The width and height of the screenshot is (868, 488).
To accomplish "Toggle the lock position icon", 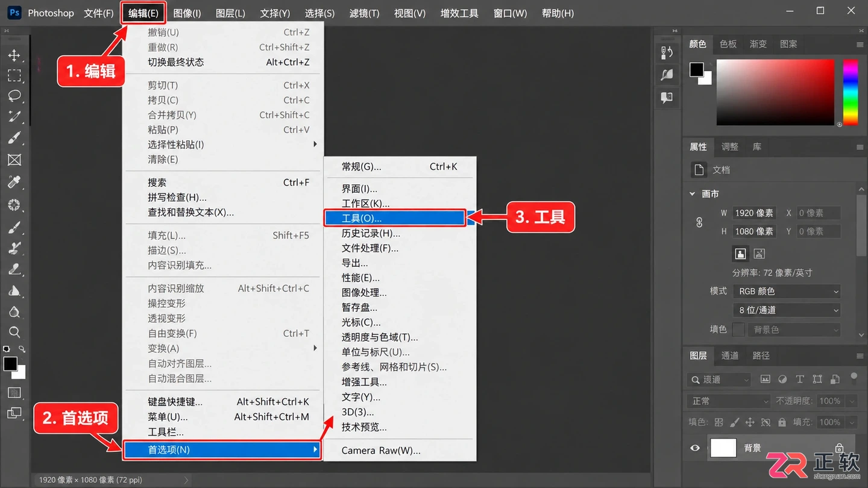I will [750, 422].
